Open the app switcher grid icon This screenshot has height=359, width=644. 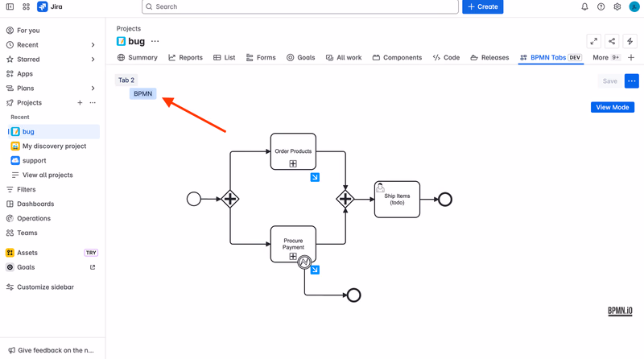(27, 6)
